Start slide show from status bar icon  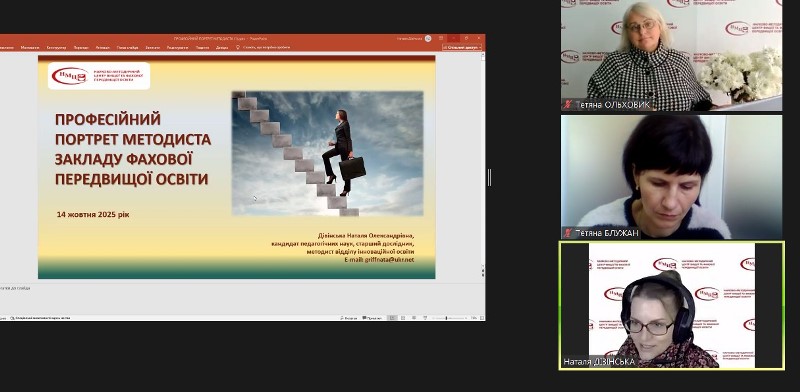tap(425, 318)
